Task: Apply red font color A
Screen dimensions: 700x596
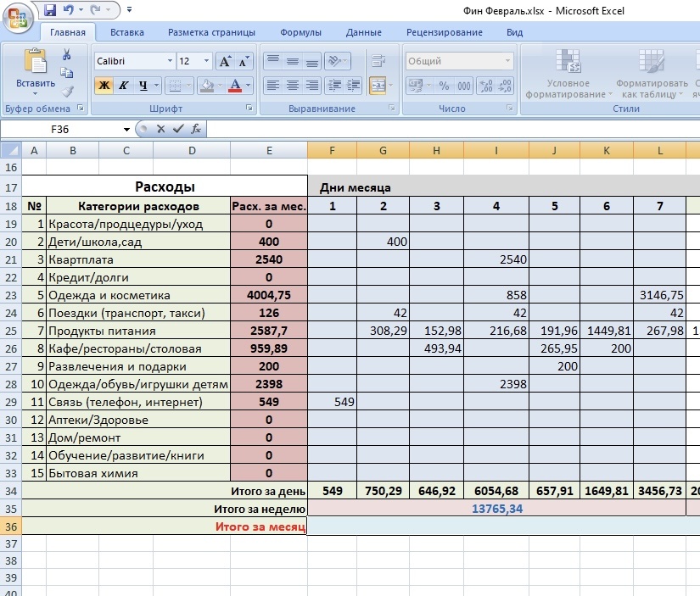Action: pos(235,86)
